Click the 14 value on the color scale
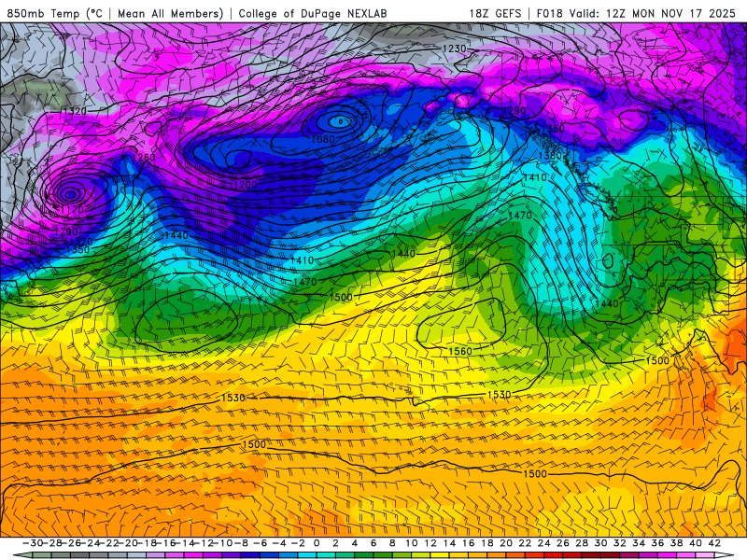747x560 pixels. point(450,543)
